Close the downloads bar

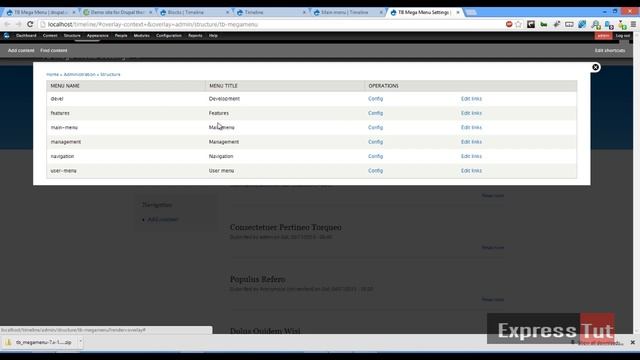633,342
